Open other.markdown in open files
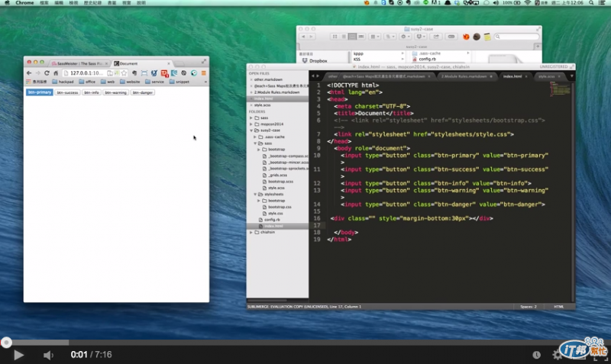 point(268,79)
